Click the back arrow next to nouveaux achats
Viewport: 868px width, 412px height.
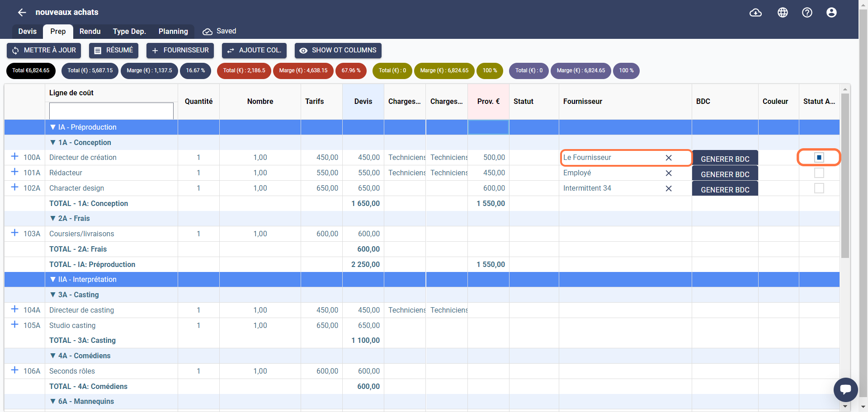pos(22,12)
